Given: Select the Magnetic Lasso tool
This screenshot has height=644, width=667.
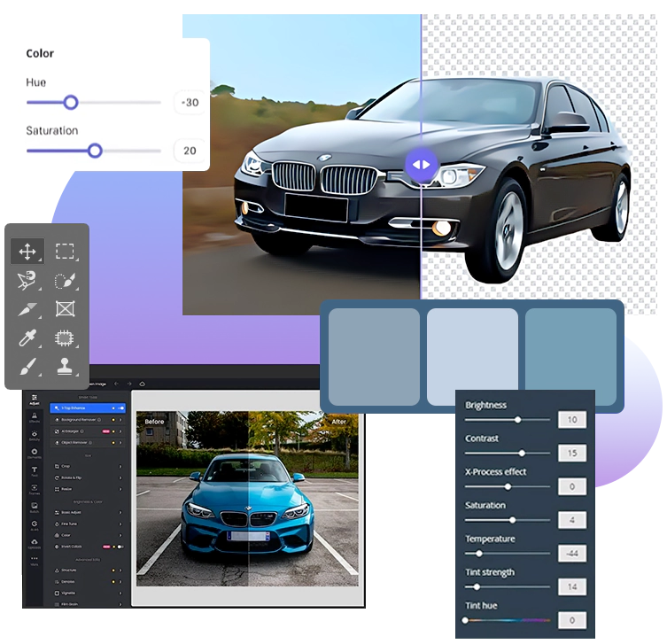Looking at the screenshot, I should (x=27, y=280).
